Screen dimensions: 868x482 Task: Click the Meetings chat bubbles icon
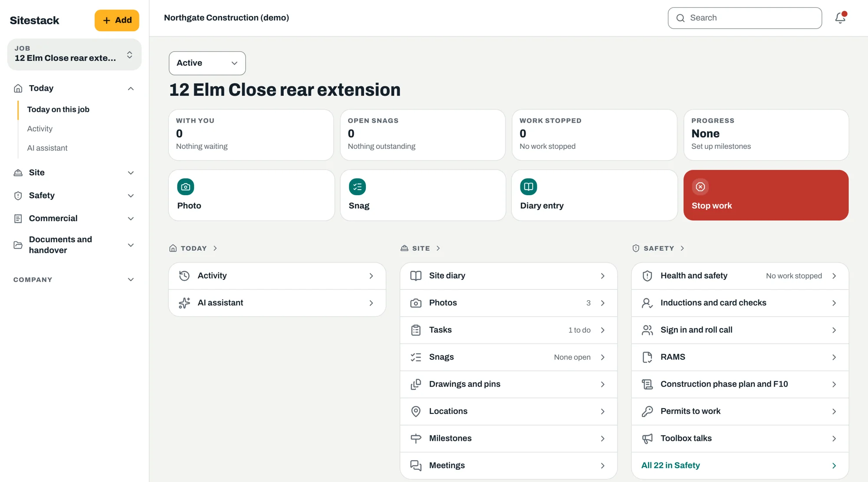pos(416,466)
